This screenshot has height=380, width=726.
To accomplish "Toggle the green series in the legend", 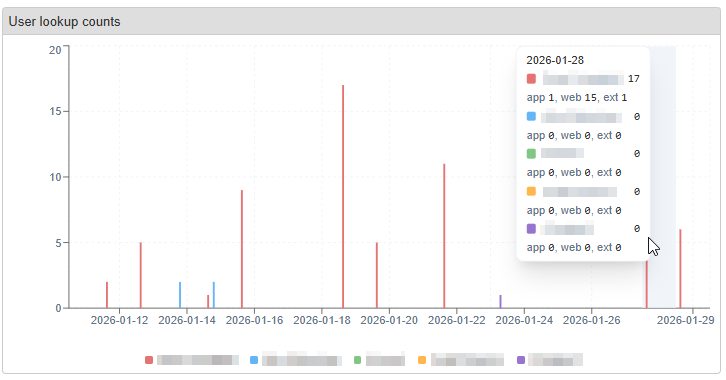I will tap(379, 360).
